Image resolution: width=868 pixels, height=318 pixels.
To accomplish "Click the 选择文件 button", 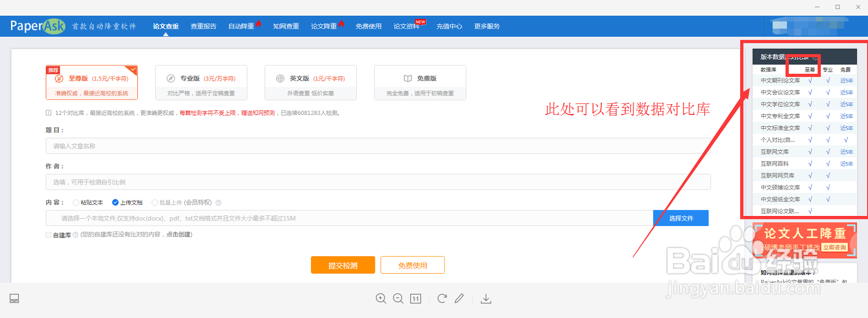I will coord(681,218).
